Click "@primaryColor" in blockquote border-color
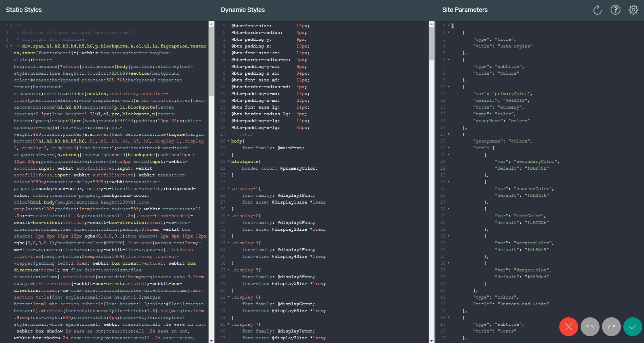This screenshot has width=644, height=343. click(x=298, y=168)
